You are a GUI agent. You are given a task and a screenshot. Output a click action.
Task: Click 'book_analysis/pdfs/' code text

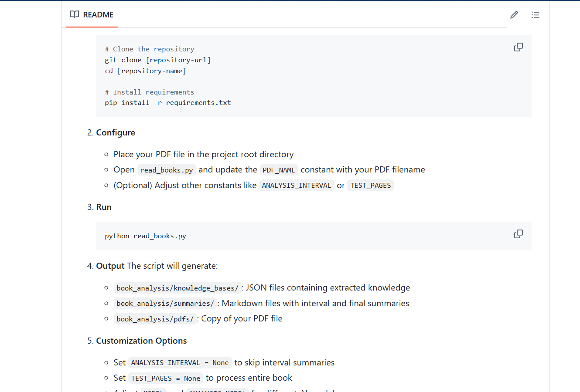tap(155, 319)
